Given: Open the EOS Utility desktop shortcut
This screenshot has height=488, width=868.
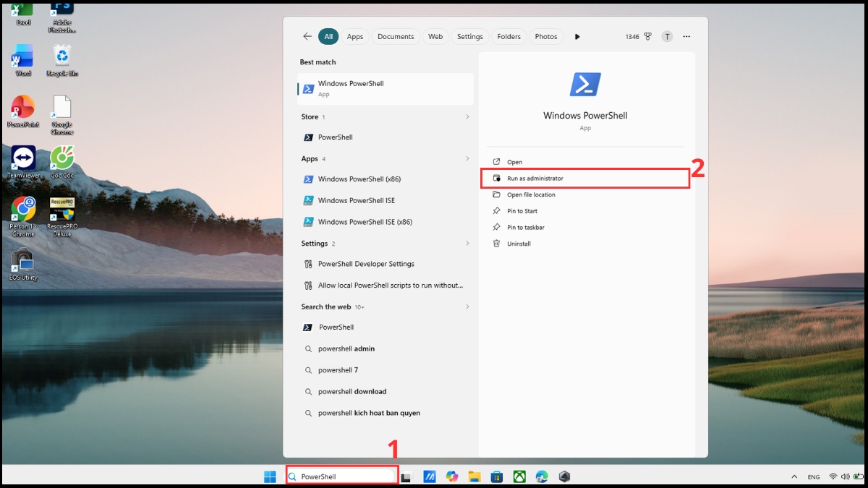Looking at the screenshot, I should click(x=23, y=265).
